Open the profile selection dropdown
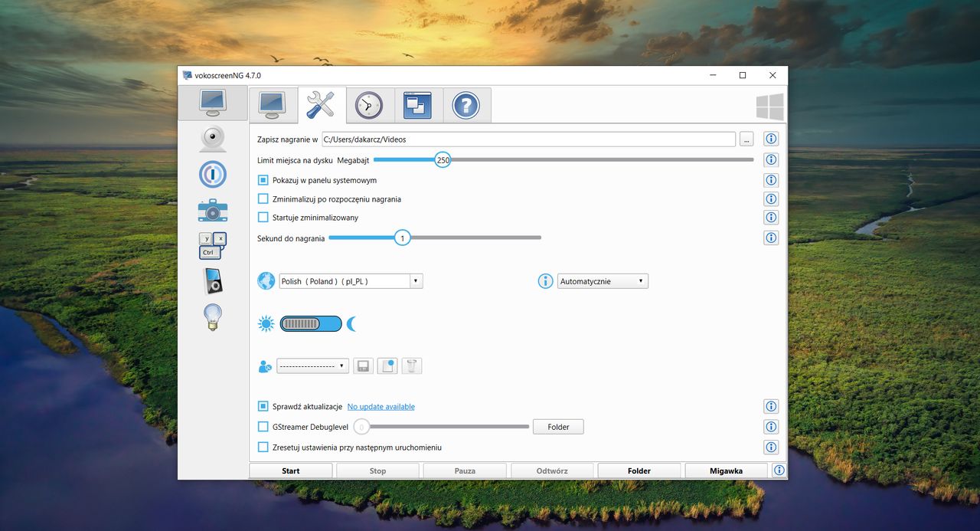The height and width of the screenshot is (531, 980). pyautogui.click(x=312, y=365)
